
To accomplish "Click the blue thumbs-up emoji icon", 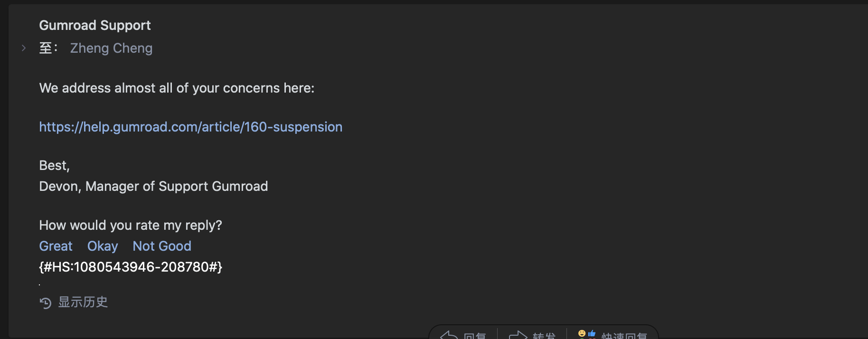I will 592,333.
